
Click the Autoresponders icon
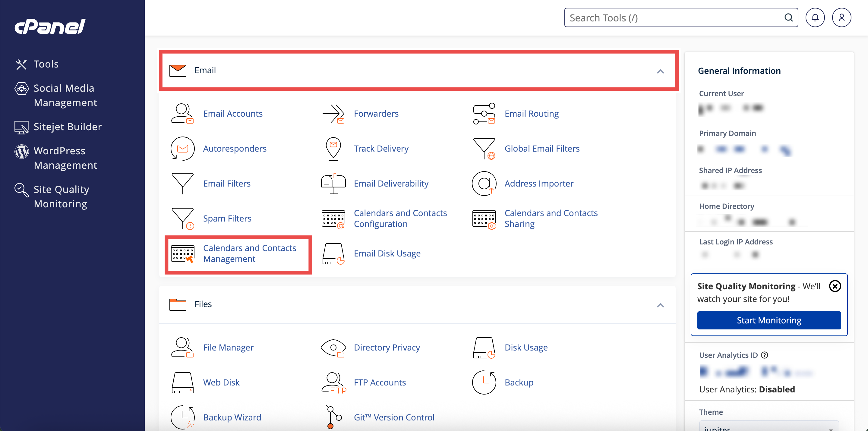point(182,149)
